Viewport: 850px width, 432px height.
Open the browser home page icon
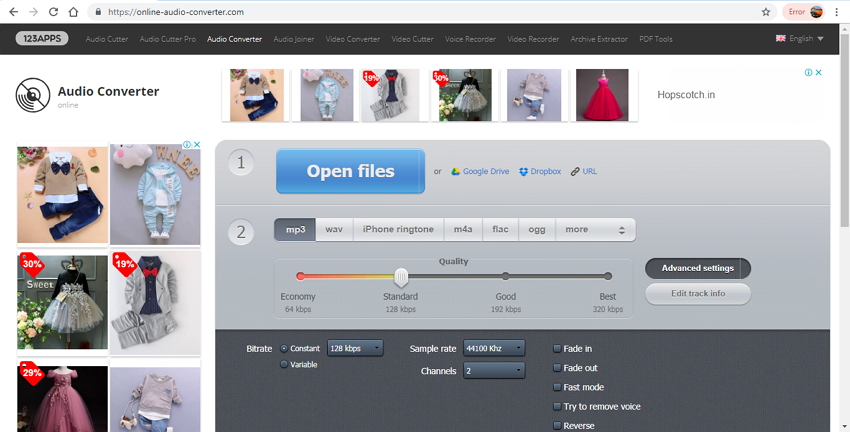pyautogui.click(x=73, y=12)
